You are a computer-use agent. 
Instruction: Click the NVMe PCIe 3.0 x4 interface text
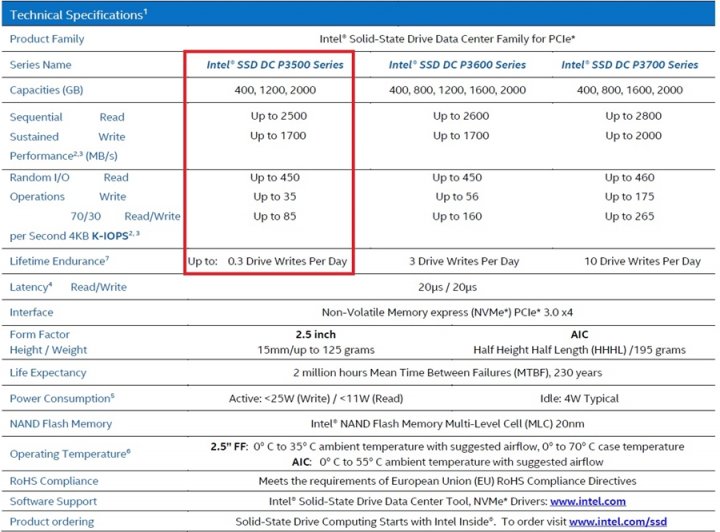(x=447, y=313)
